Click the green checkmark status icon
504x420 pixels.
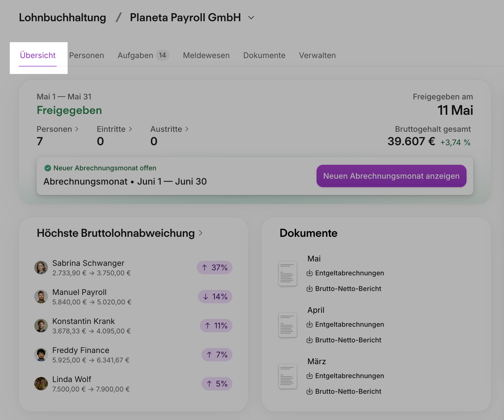pyautogui.click(x=48, y=168)
